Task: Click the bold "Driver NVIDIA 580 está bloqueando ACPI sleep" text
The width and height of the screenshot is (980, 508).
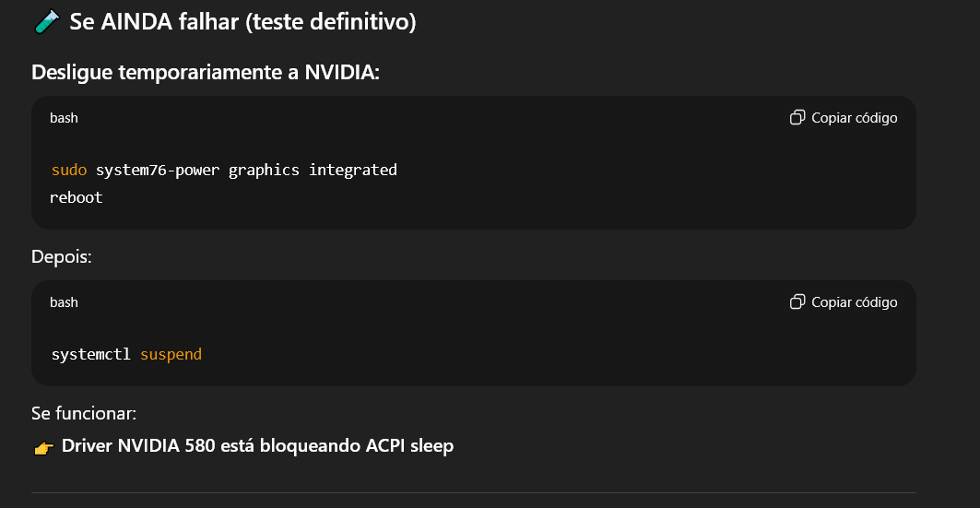Action: (257, 446)
